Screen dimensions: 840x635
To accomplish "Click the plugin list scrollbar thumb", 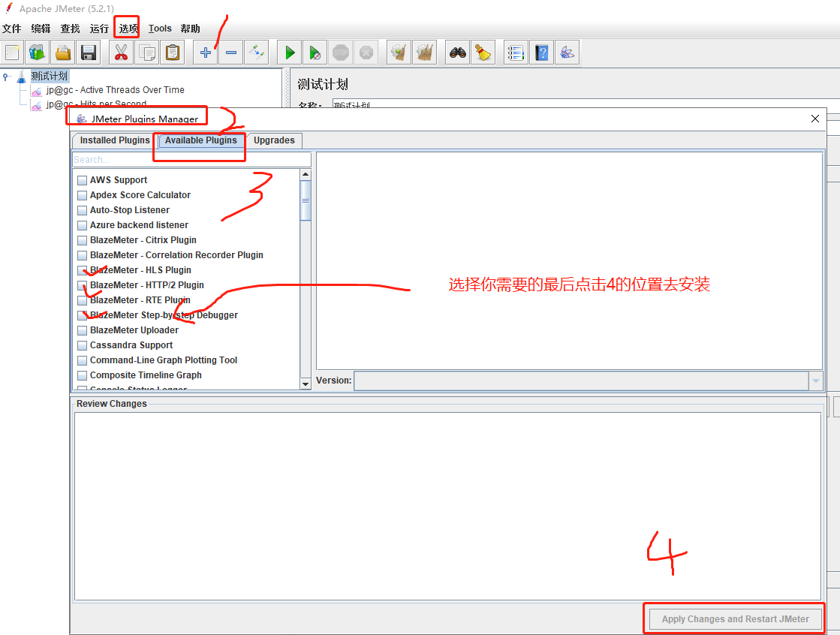I will (x=306, y=200).
